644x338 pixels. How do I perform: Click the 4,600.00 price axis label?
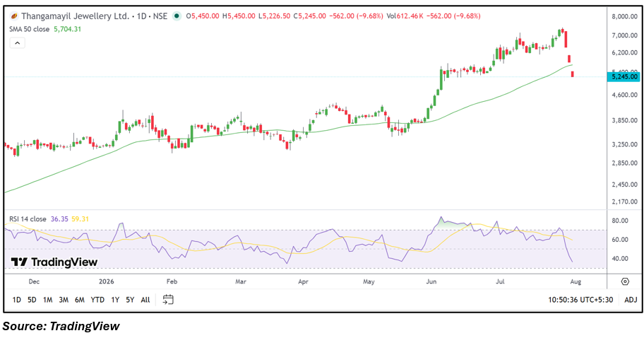(624, 95)
